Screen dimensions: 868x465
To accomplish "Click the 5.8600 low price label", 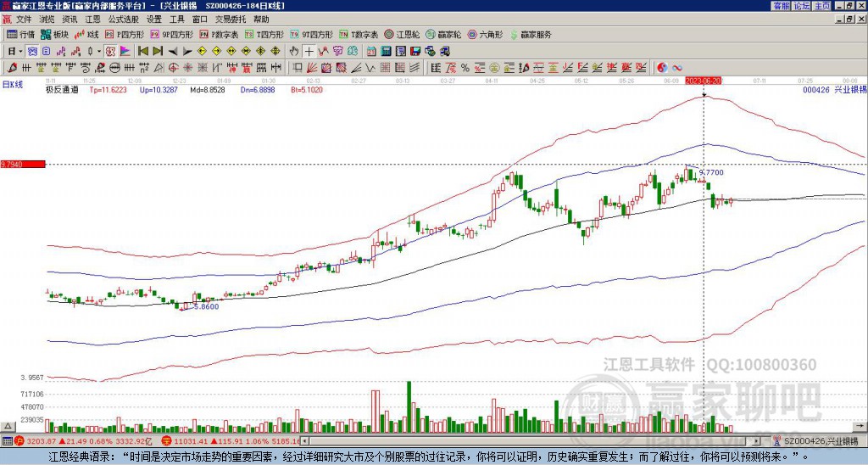I will pyautogui.click(x=207, y=306).
